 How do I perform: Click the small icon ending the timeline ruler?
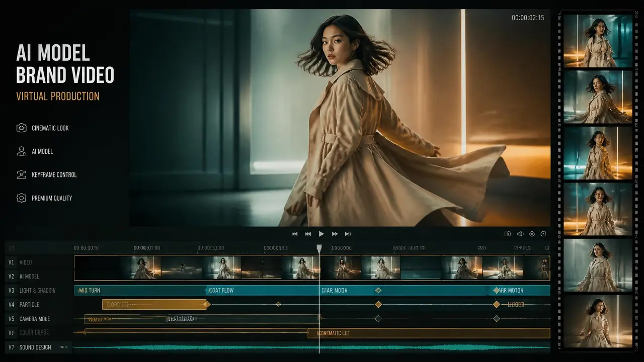547,248
